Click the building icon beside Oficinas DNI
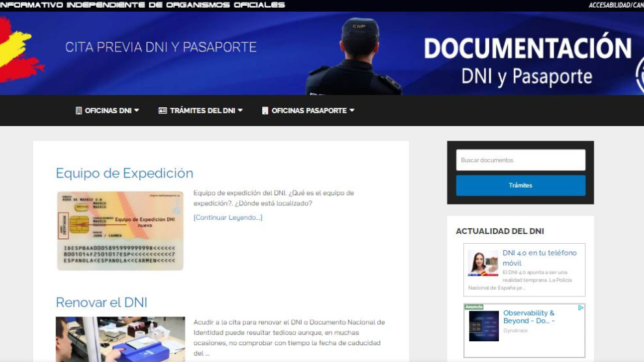This screenshot has height=362, width=644. click(x=79, y=110)
